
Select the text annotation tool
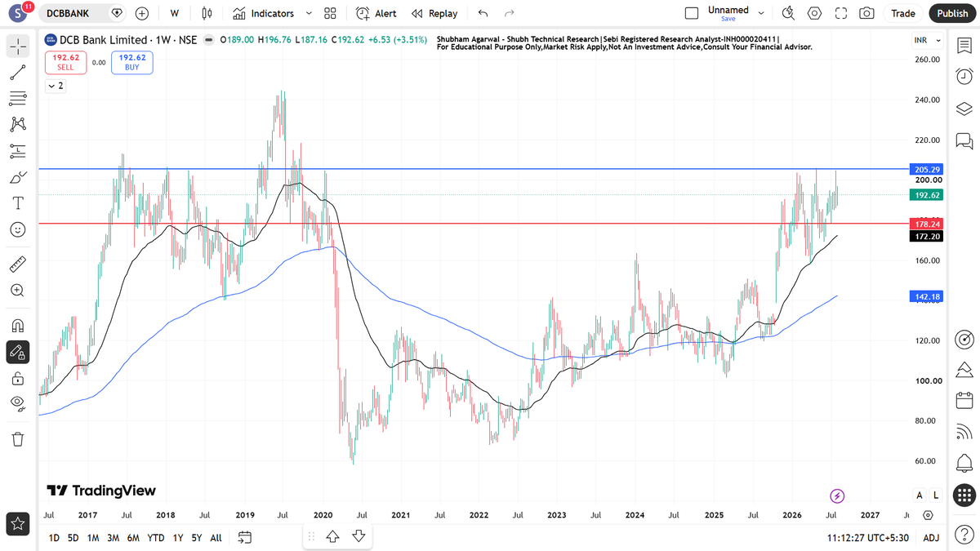tap(17, 202)
